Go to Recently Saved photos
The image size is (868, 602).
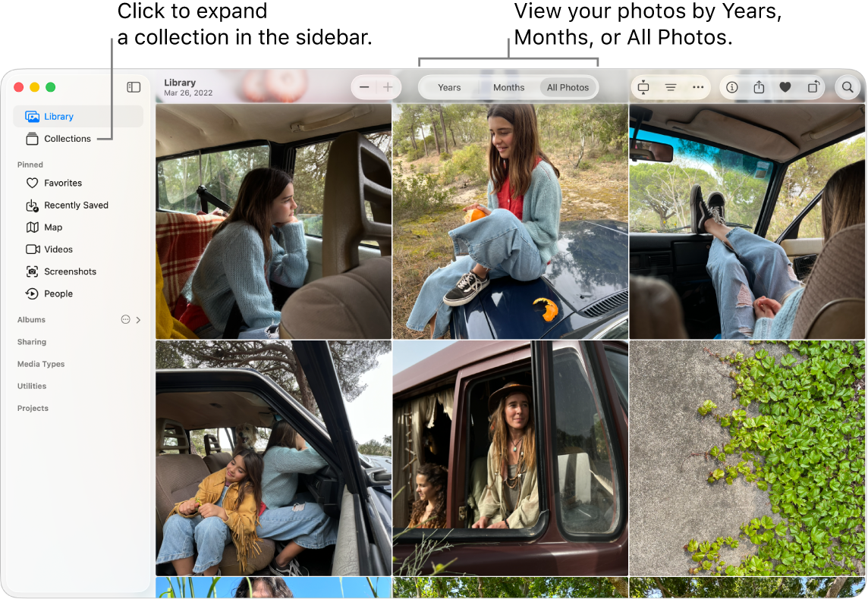coord(76,205)
